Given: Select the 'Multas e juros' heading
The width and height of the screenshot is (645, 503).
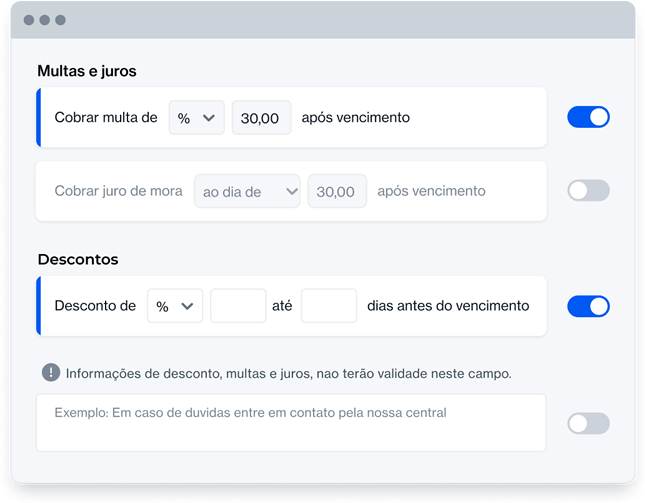Looking at the screenshot, I should click(87, 71).
